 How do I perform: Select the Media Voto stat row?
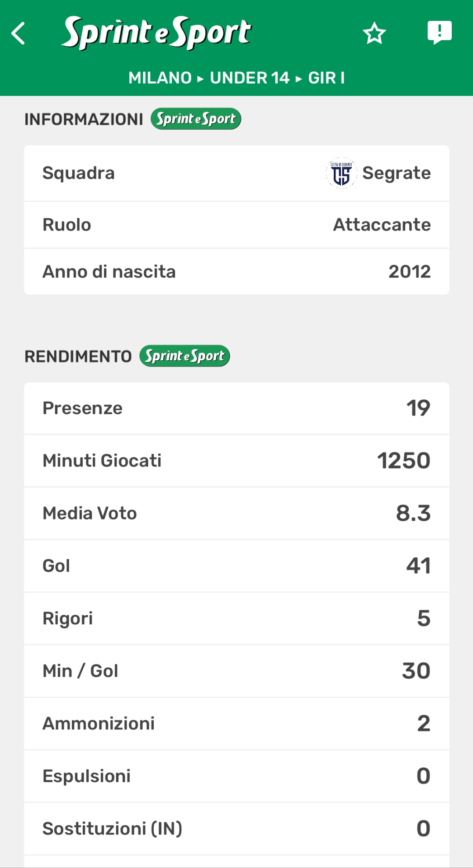pos(236,513)
